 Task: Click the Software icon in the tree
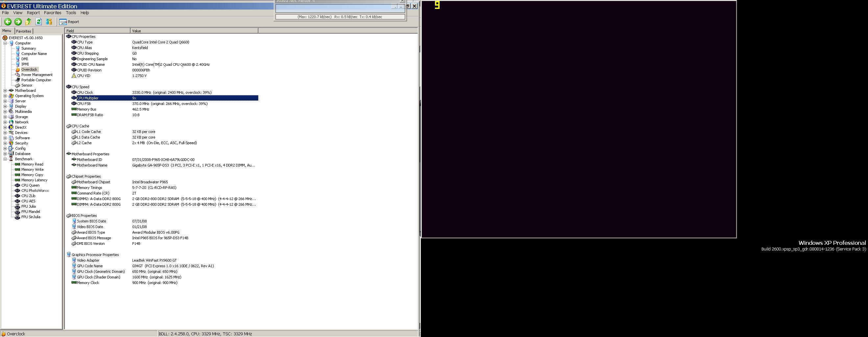(x=12, y=138)
